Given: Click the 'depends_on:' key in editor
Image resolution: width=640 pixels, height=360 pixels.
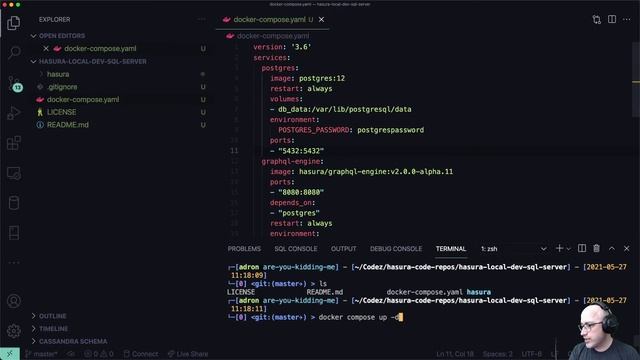Looking at the screenshot, I should click(x=292, y=203).
